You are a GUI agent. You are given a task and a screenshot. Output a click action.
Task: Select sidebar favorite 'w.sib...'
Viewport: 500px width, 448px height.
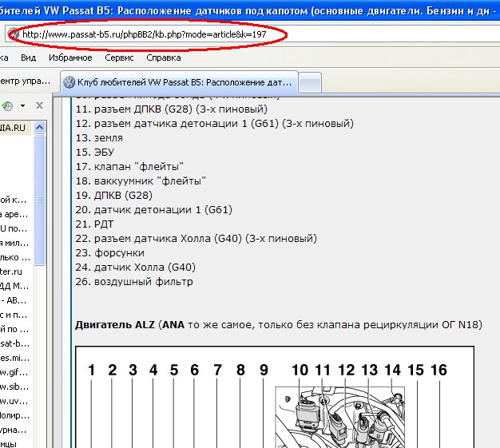[14, 387]
